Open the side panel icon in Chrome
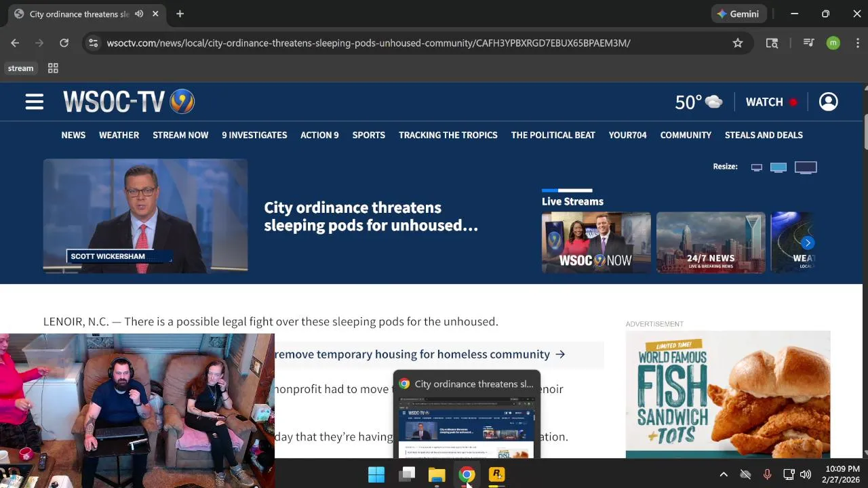This screenshot has height=488, width=868. click(x=772, y=43)
